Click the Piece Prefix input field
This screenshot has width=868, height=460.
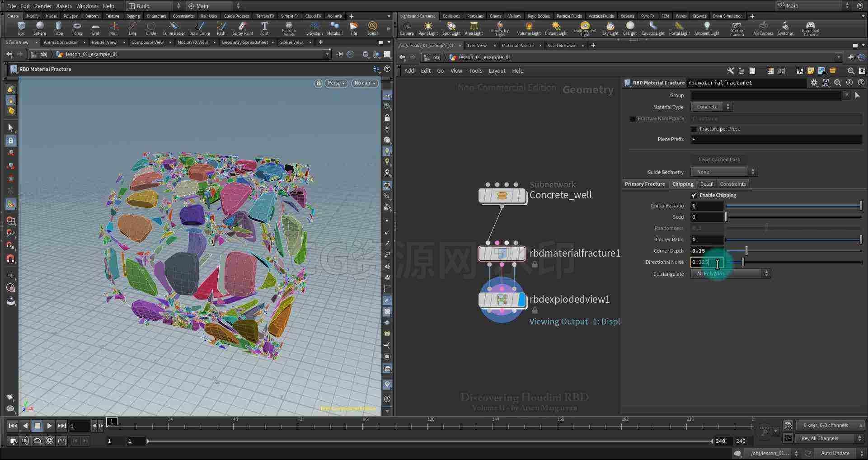click(776, 140)
